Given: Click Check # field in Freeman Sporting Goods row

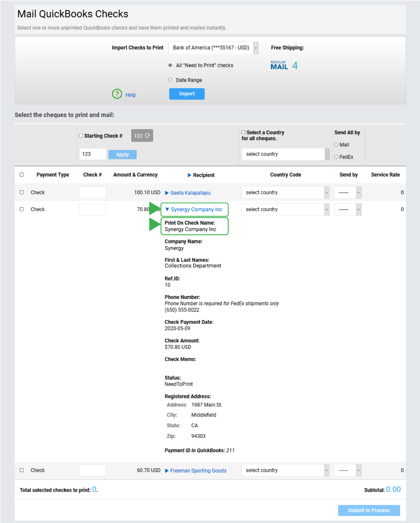Looking at the screenshot, I should tap(92, 470).
